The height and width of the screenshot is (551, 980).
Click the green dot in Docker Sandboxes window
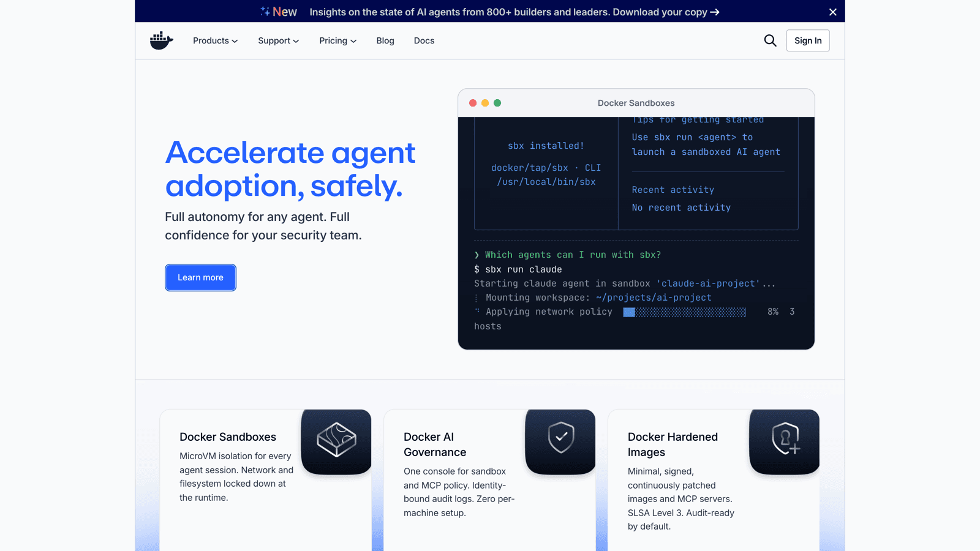tap(497, 103)
